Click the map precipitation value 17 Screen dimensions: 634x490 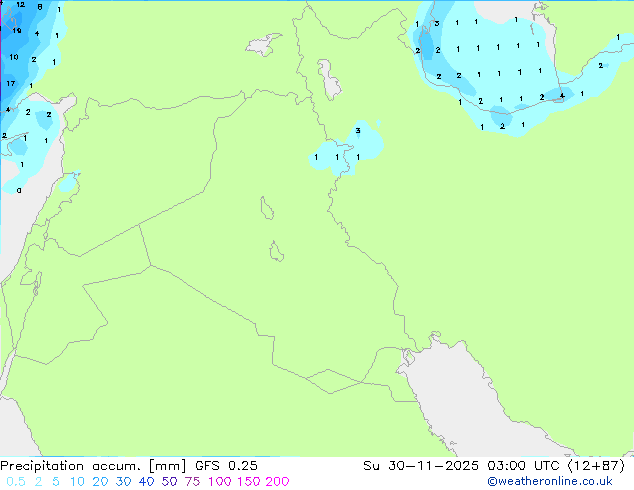pos(11,83)
